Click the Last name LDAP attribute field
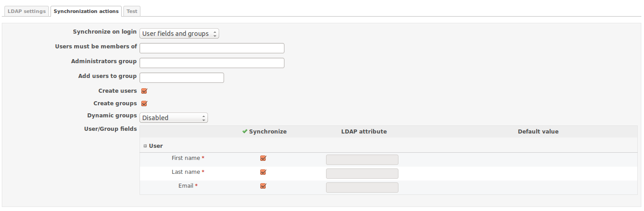644x211 pixels. coord(362,173)
